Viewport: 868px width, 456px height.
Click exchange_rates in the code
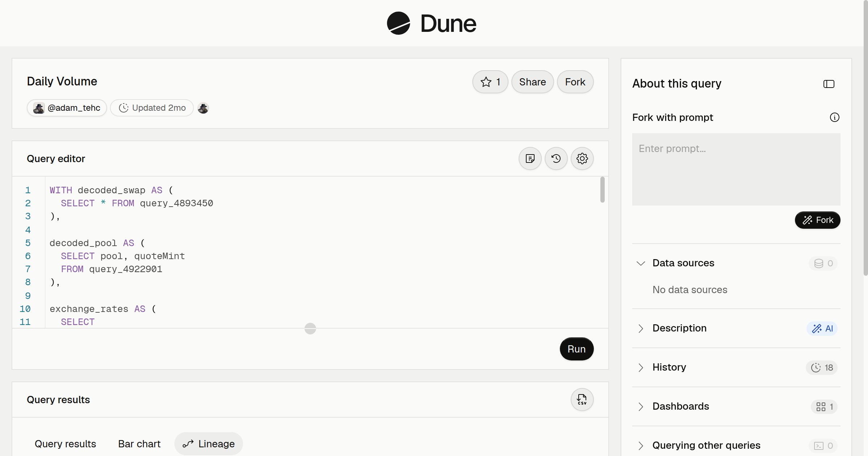coord(89,309)
